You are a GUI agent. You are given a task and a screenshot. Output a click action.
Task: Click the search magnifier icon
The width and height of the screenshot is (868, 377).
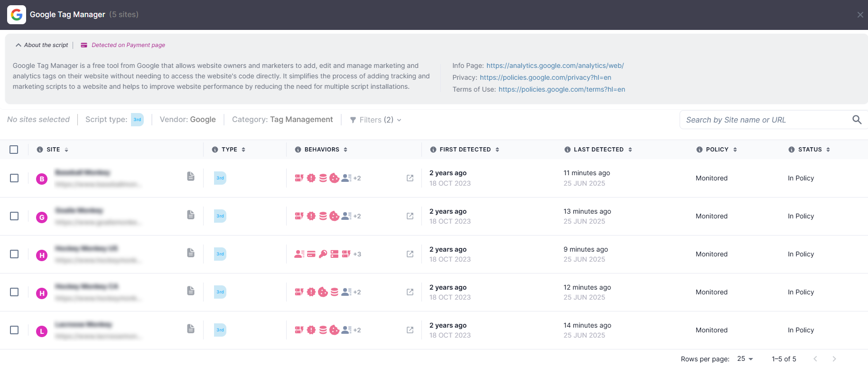point(857,120)
